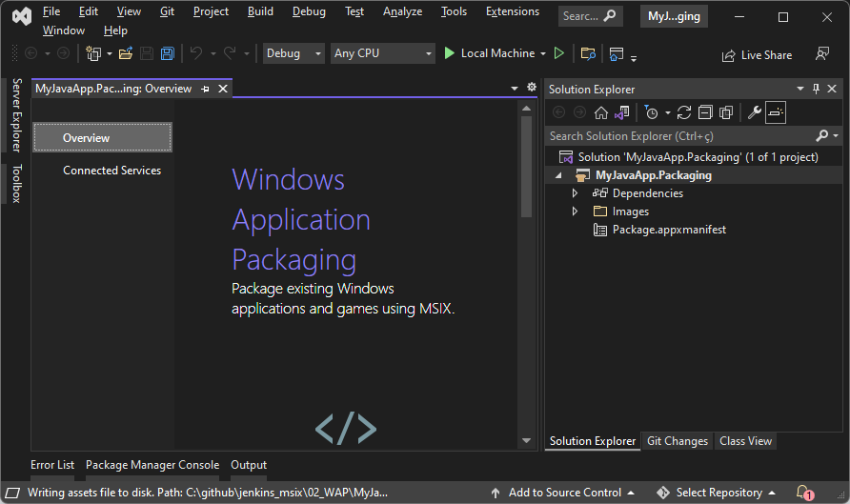The image size is (850, 504).
Task: Start debugging with green play button
Action: [x=449, y=53]
